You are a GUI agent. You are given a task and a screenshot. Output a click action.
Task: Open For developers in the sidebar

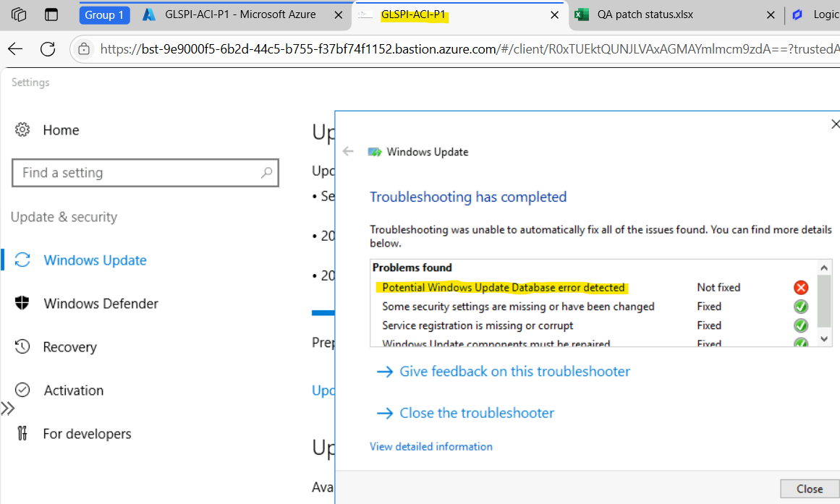(87, 434)
